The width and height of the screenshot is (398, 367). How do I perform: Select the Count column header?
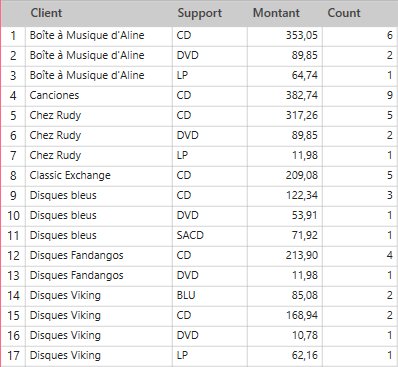tap(360, 13)
